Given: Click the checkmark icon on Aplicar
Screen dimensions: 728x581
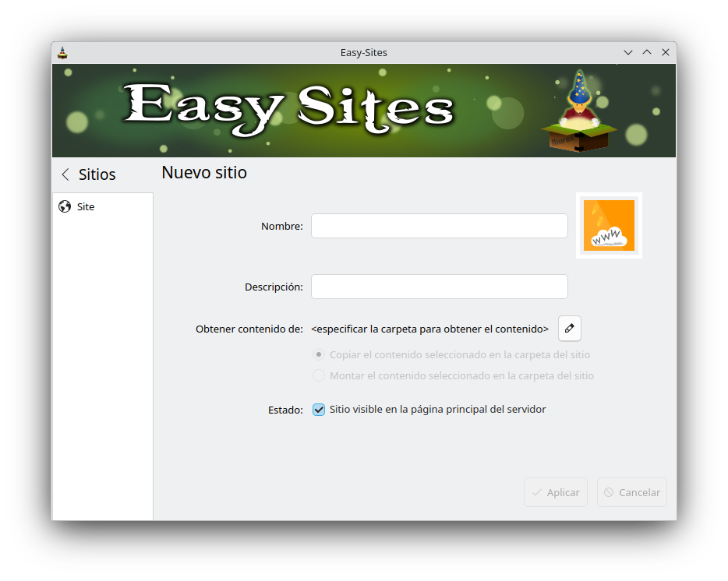Looking at the screenshot, I should 537,491.
